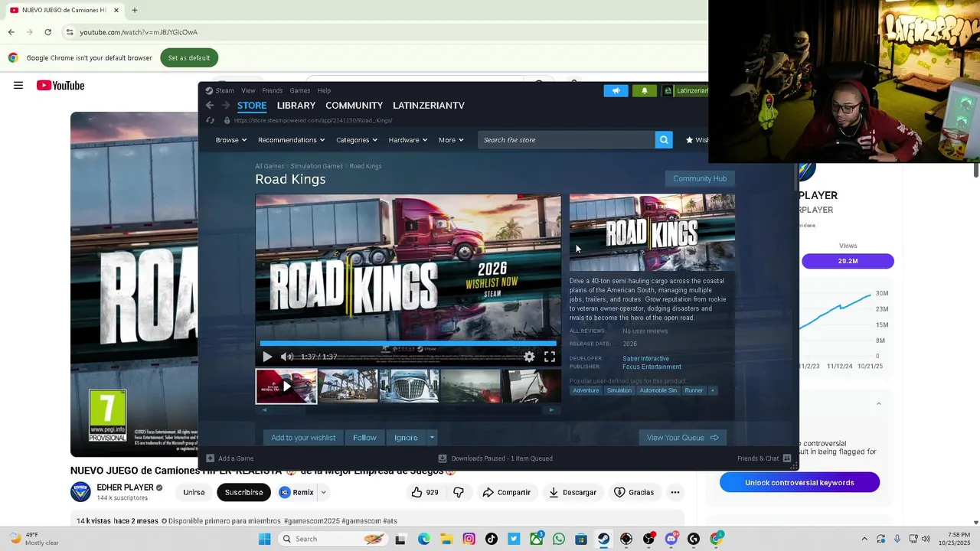Image resolution: width=980 pixels, height=551 pixels.
Task: Expand Remix options chevron on YouTube
Action: click(x=324, y=492)
